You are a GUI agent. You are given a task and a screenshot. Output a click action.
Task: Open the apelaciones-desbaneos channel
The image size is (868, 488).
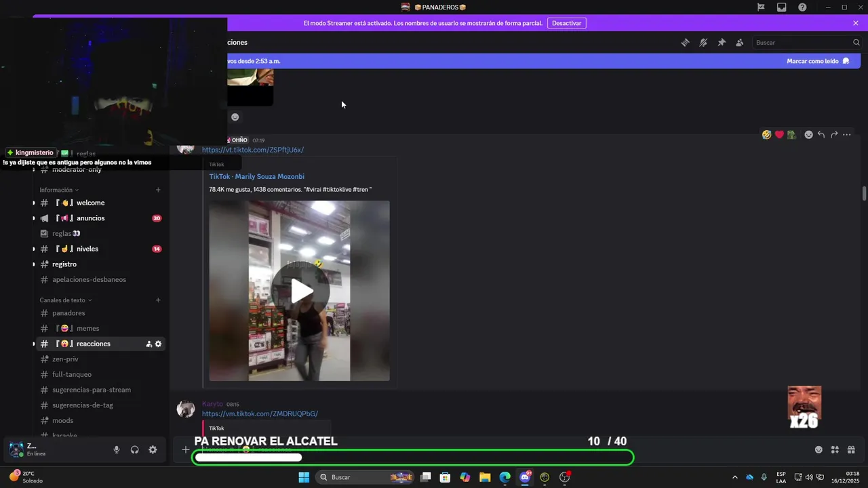[100, 279]
